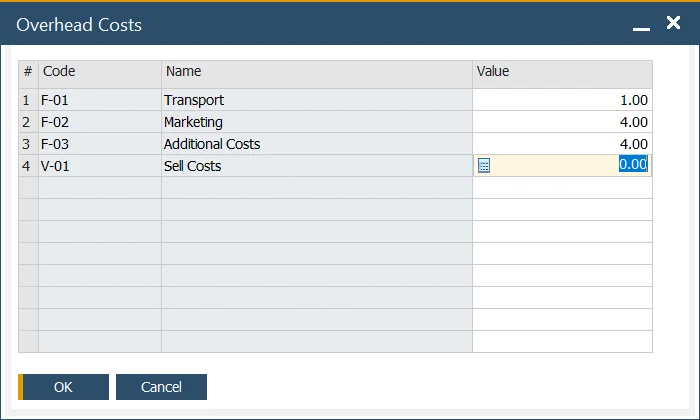700x420 pixels.
Task: Click the Value column header
Action: pos(562,72)
